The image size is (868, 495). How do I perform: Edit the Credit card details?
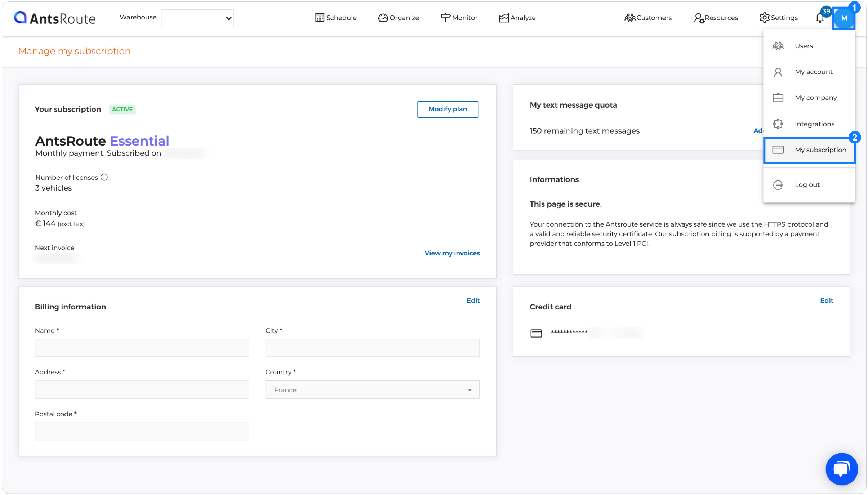pos(827,300)
